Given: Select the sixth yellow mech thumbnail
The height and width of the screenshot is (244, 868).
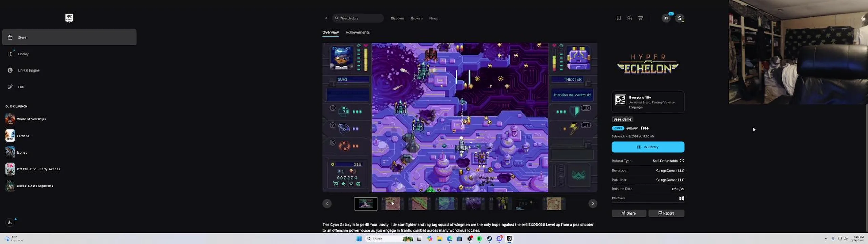Looking at the screenshot, I should (x=500, y=204).
